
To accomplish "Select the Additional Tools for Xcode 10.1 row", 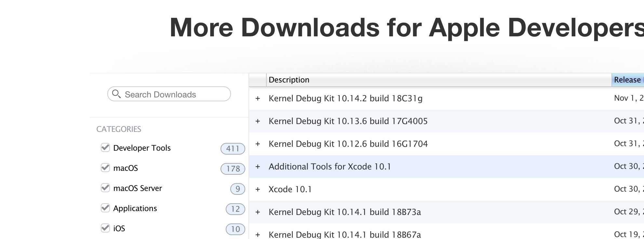I will (x=330, y=166).
